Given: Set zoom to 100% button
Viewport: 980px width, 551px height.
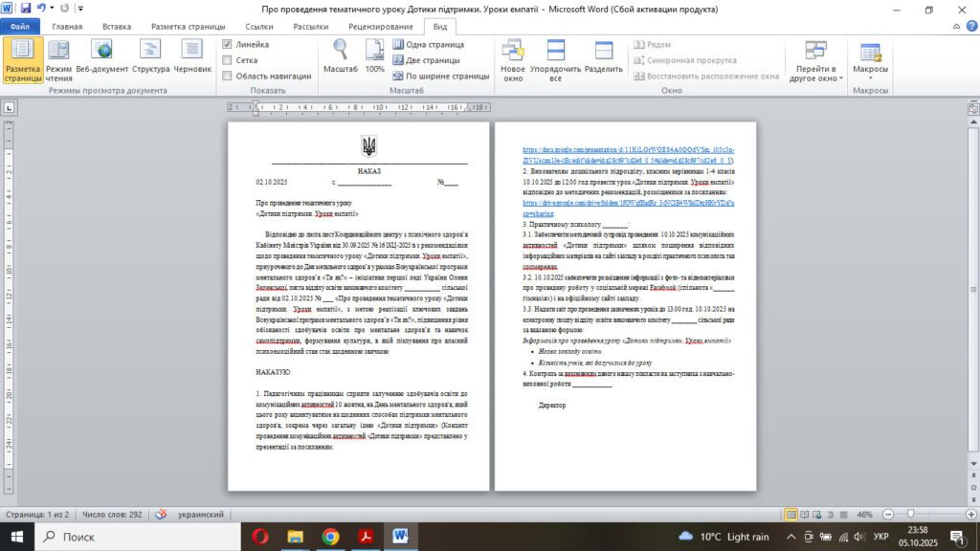Looking at the screenshot, I should [375, 57].
